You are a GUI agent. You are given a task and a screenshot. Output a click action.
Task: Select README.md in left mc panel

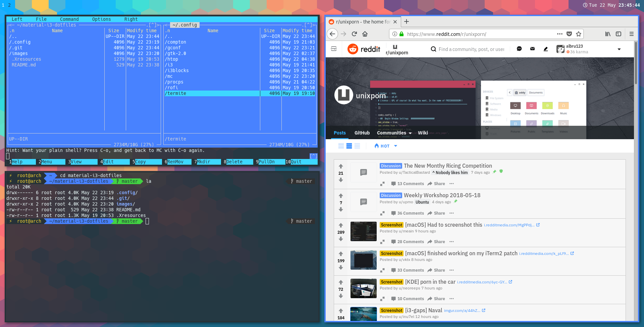click(84, 65)
